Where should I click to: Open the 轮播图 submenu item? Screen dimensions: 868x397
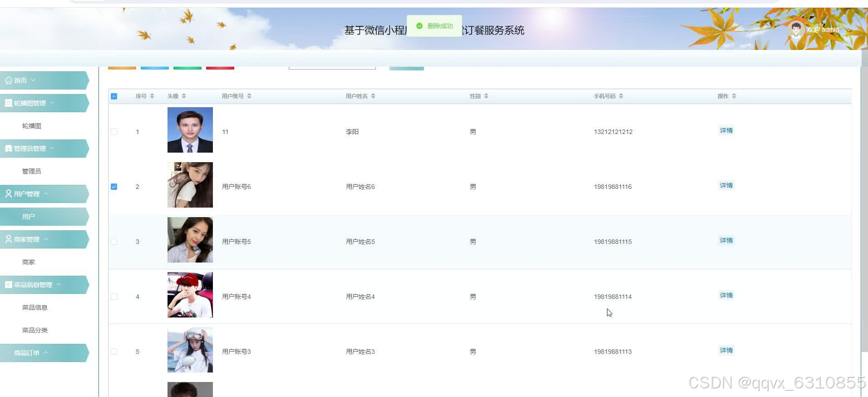click(32, 126)
